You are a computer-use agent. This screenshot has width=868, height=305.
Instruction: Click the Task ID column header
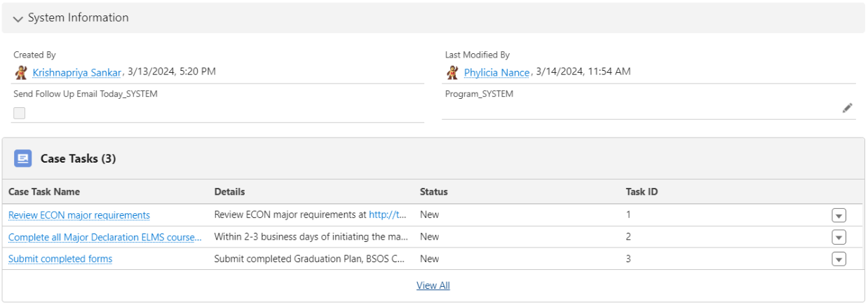click(642, 192)
